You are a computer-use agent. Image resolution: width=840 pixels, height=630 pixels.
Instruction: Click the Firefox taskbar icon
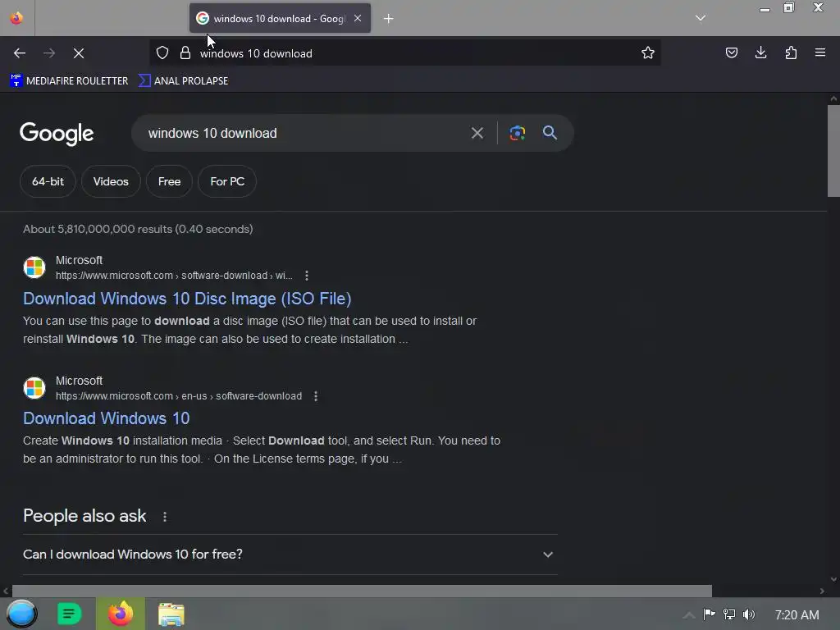point(121,614)
